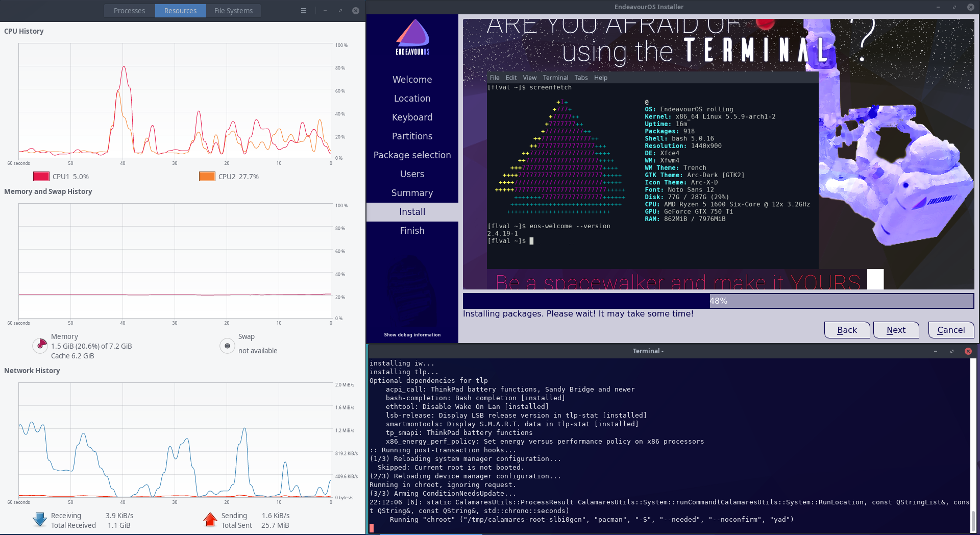Close the EndeavourOS Installer window
Image resolution: width=980 pixels, height=535 pixels.
[971, 7]
